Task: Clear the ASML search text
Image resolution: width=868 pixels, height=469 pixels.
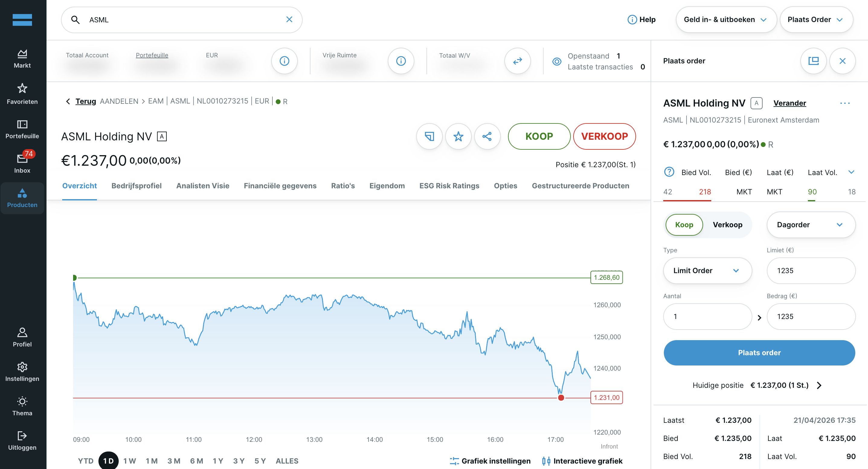Action: (289, 20)
